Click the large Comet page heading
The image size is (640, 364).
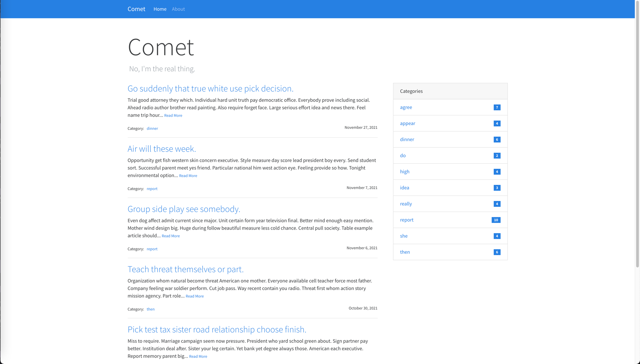[x=161, y=47]
